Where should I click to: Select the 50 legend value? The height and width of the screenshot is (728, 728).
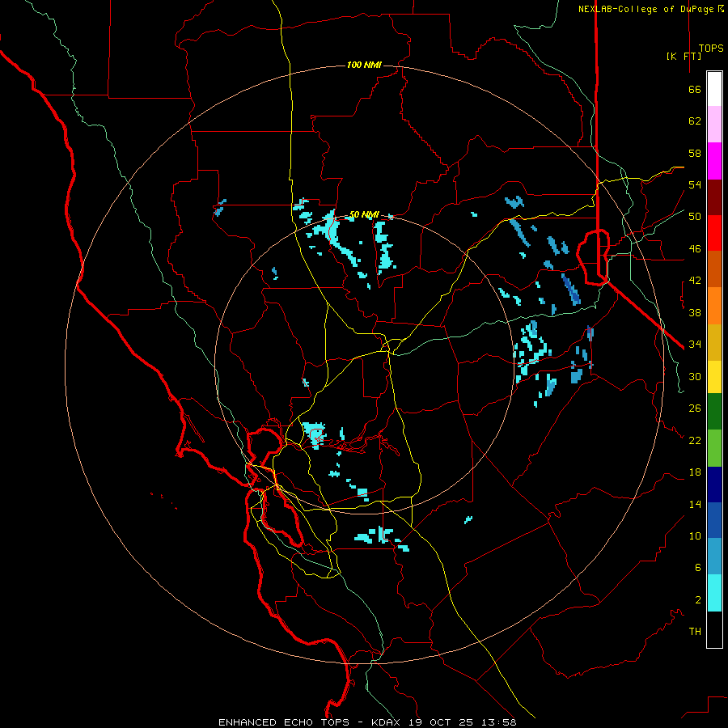tap(695, 216)
